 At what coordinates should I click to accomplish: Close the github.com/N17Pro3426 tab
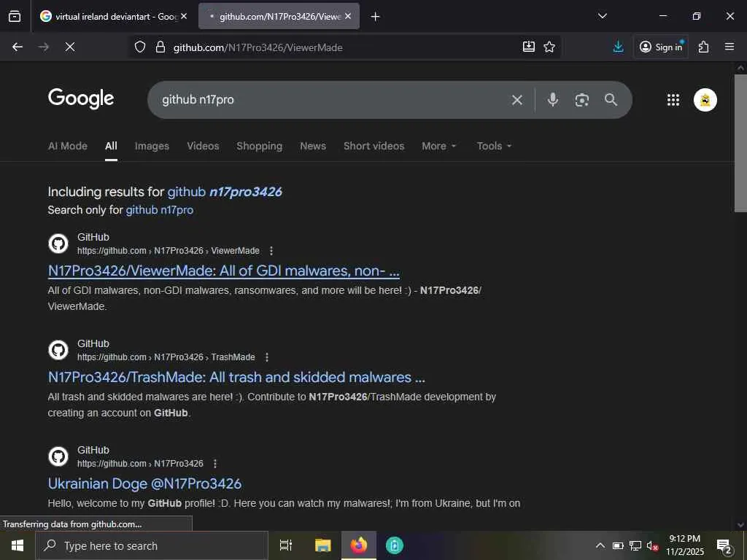tap(348, 16)
